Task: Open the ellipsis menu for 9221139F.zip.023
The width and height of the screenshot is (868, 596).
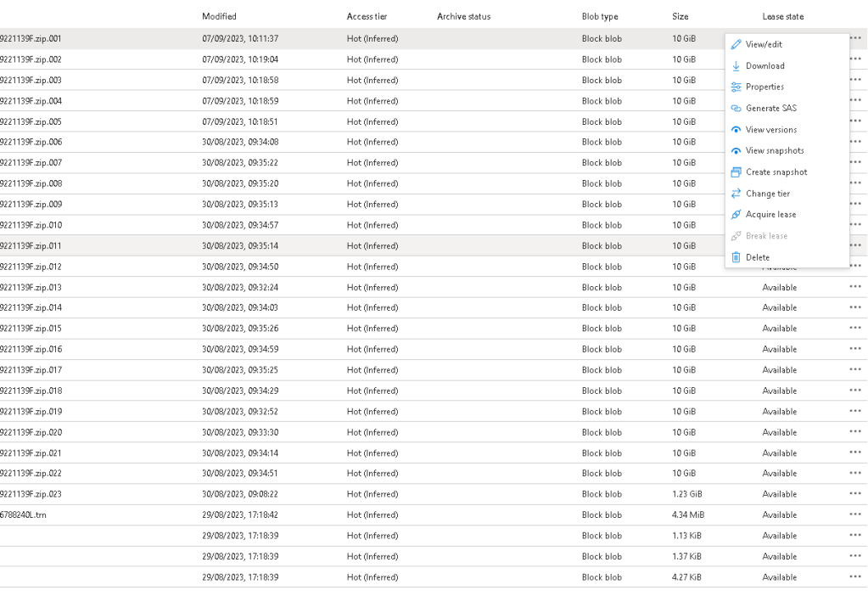Action: pyautogui.click(x=854, y=493)
